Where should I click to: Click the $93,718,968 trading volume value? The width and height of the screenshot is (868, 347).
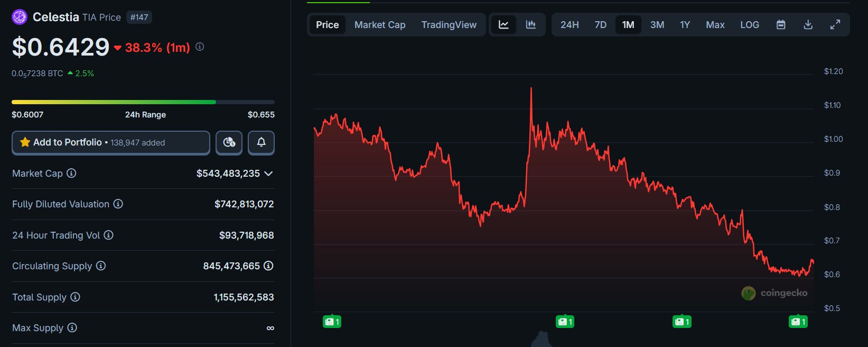pos(247,235)
